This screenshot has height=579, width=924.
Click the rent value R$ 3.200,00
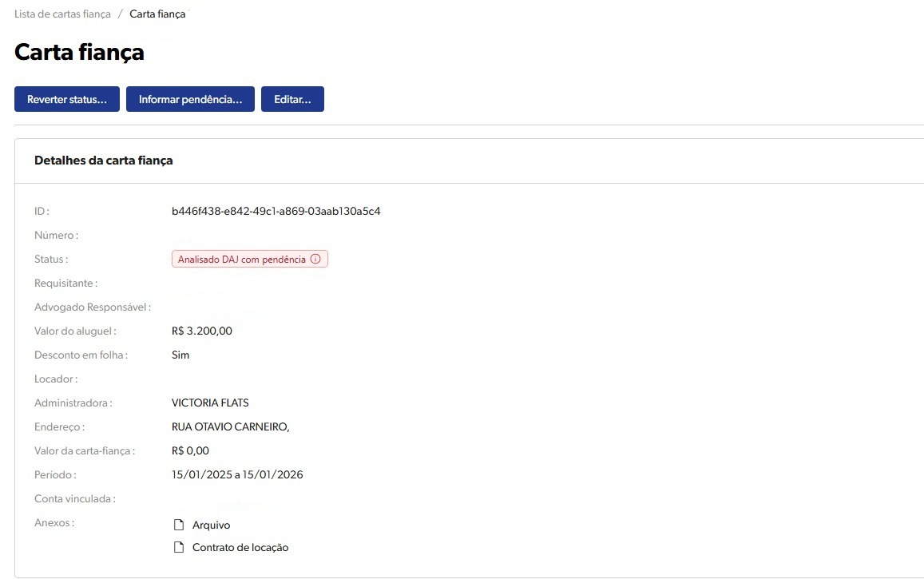pyautogui.click(x=201, y=331)
